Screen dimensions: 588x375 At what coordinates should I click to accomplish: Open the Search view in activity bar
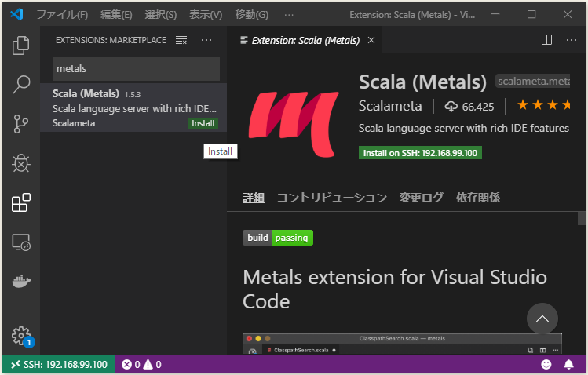click(x=21, y=85)
